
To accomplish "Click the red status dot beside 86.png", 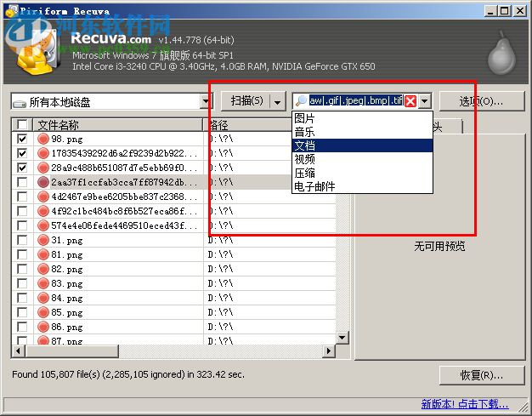I will [43, 327].
